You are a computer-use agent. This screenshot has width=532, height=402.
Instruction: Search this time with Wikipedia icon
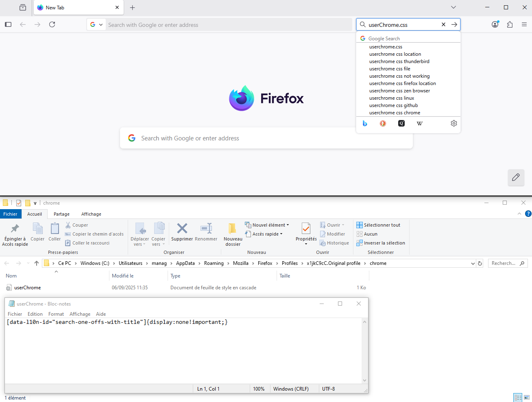[420, 123]
